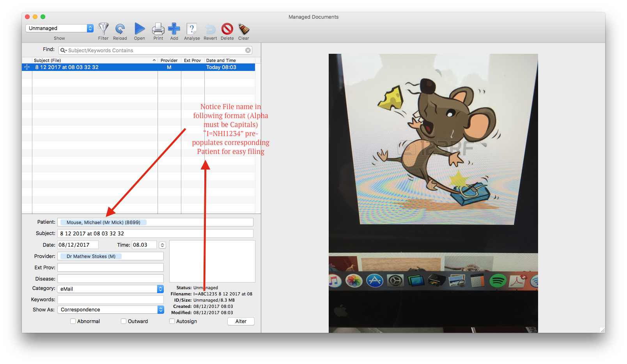Clear the Find search field
Image resolution: width=627 pixels, height=364 pixels.
(248, 50)
